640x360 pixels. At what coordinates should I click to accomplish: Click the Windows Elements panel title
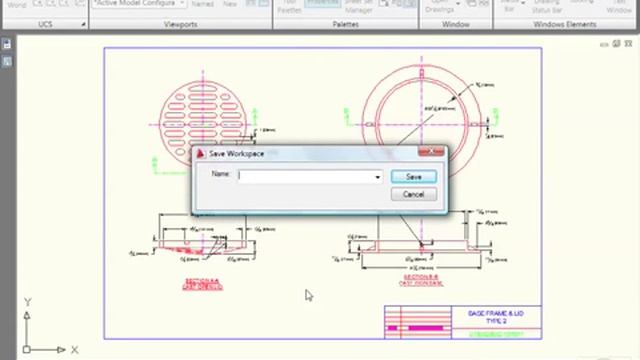[x=565, y=24]
